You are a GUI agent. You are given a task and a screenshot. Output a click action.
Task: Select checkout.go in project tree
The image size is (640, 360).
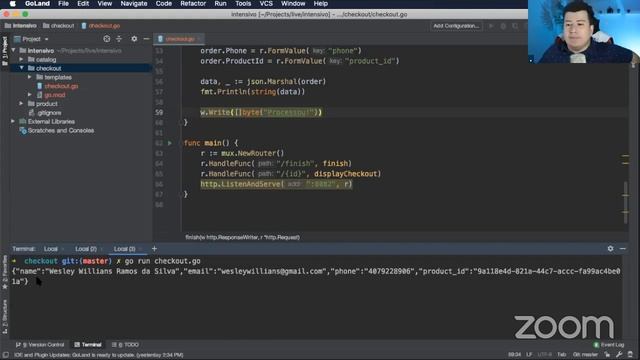pos(61,86)
